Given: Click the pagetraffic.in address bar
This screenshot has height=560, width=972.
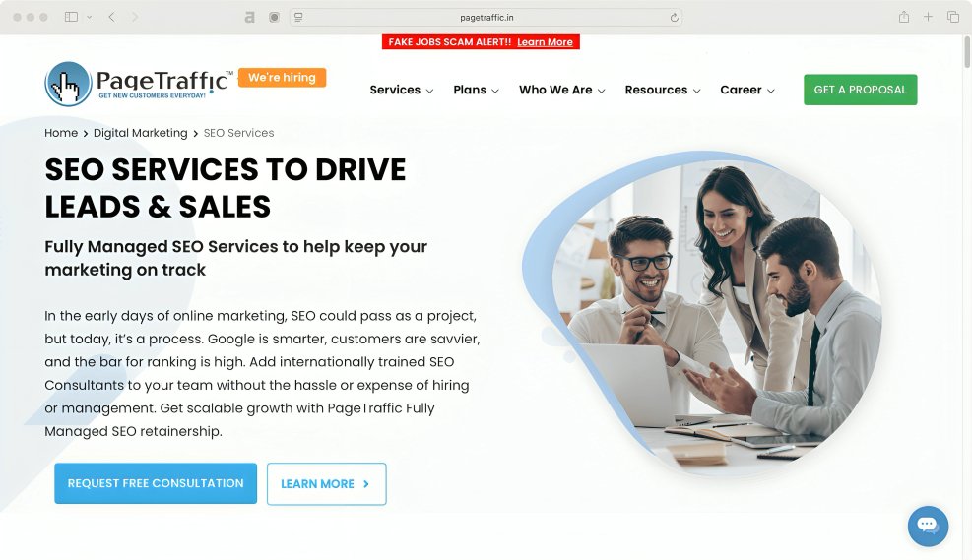Looking at the screenshot, I should coord(486,18).
